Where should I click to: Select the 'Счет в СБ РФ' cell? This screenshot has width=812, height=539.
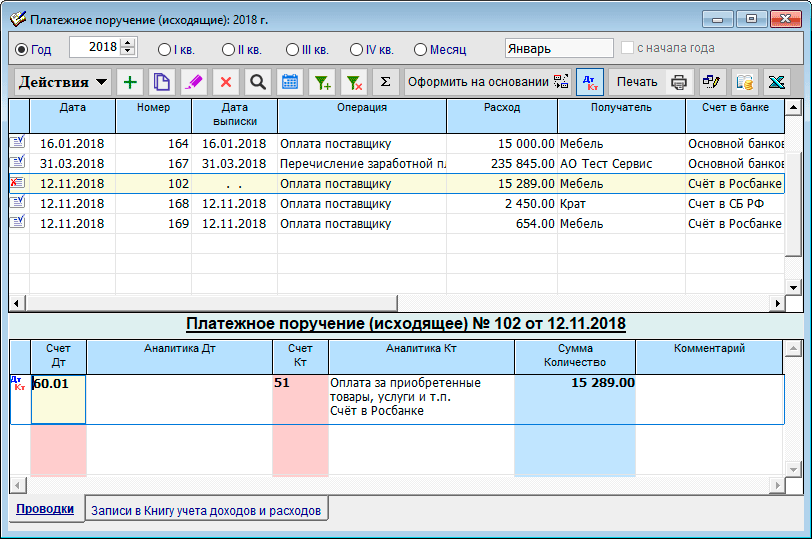(735, 203)
